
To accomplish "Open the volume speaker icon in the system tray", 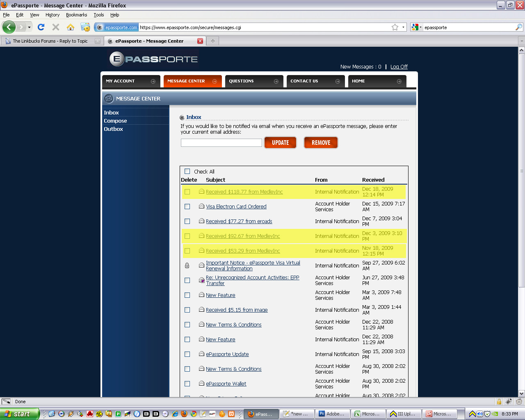I will pos(480,414).
